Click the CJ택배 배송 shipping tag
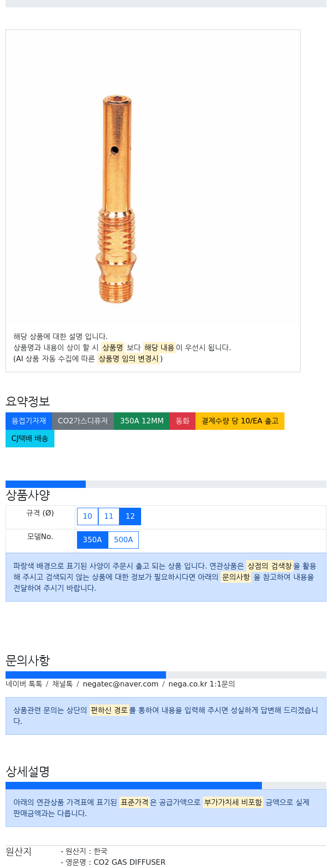Image resolution: width=332 pixels, height=868 pixels. point(30,439)
